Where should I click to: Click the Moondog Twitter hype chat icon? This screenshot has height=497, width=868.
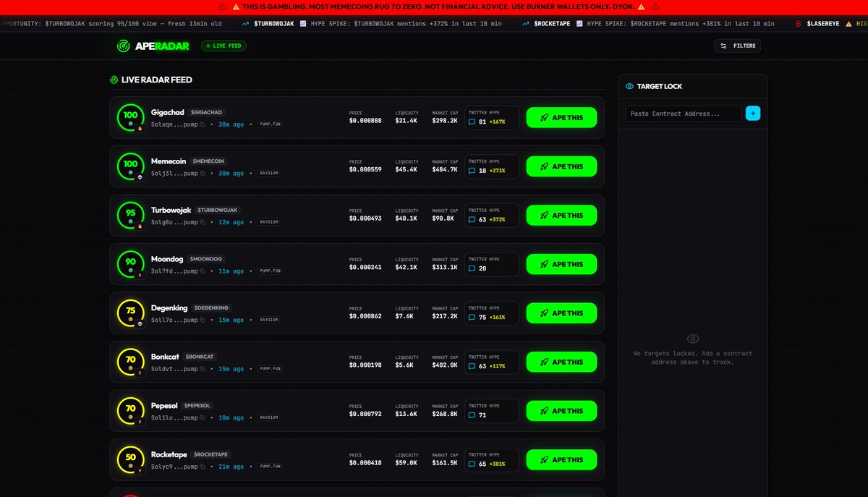pos(472,268)
